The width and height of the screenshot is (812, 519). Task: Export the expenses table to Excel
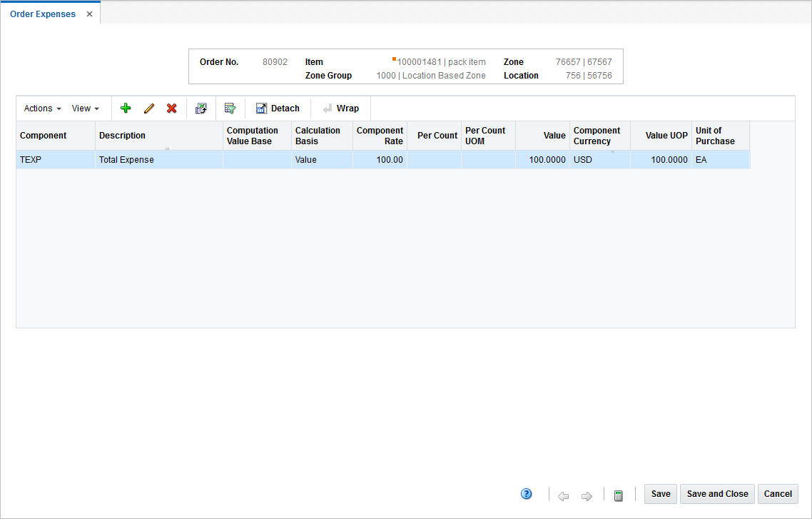tap(201, 108)
